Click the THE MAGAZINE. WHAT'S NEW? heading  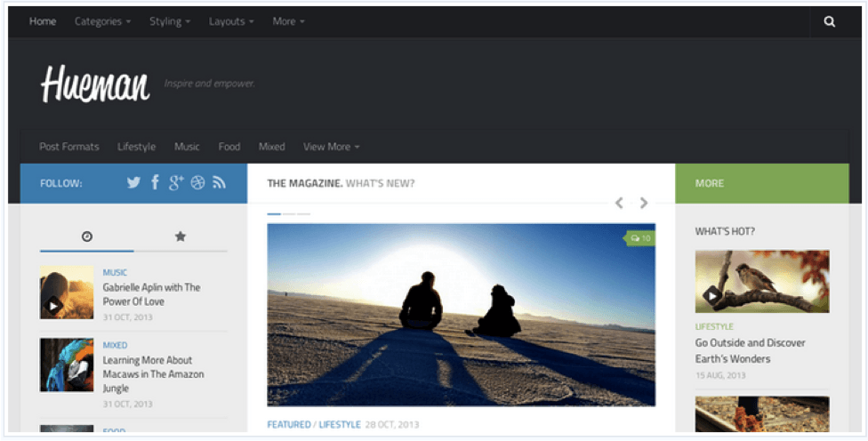(341, 183)
